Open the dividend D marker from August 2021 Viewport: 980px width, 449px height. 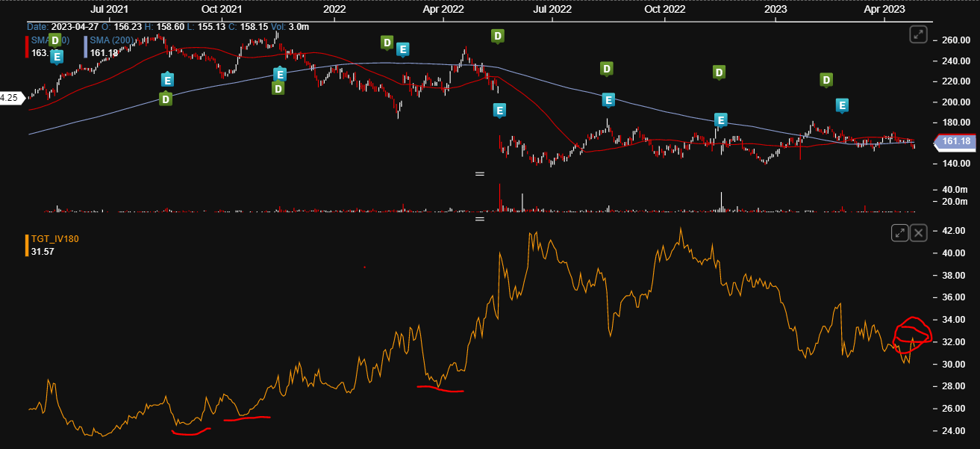pyautogui.click(x=166, y=98)
